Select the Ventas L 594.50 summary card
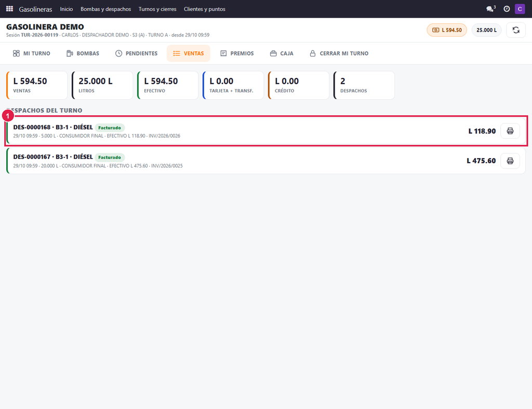 37,85
